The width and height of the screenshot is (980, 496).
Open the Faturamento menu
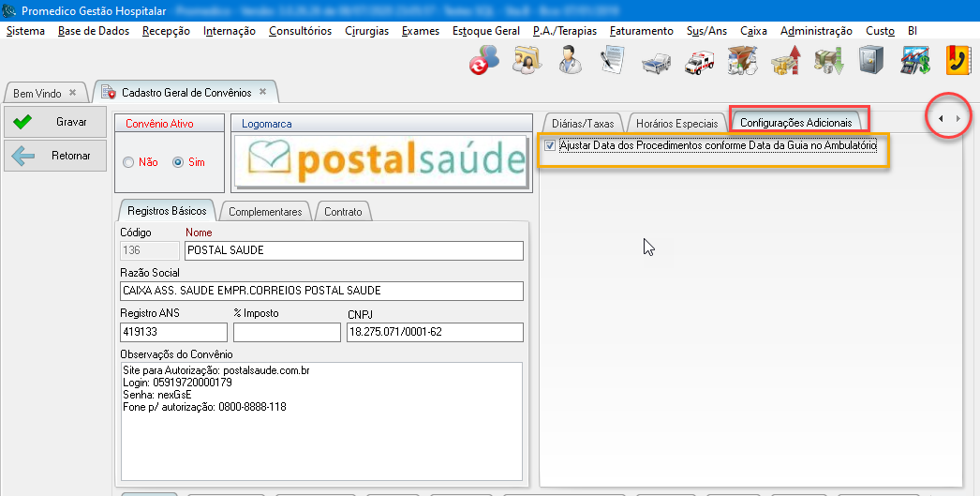pos(641,31)
